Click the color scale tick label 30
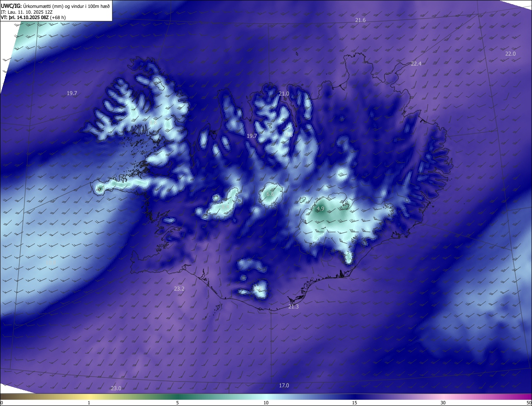 point(443,403)
